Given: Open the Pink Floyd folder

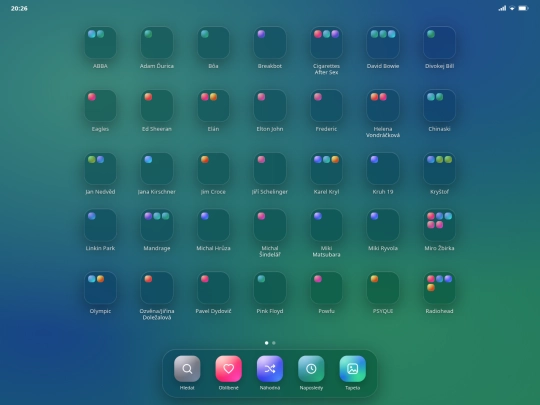Looking at the screenshot, I should (x=270, y=288).
